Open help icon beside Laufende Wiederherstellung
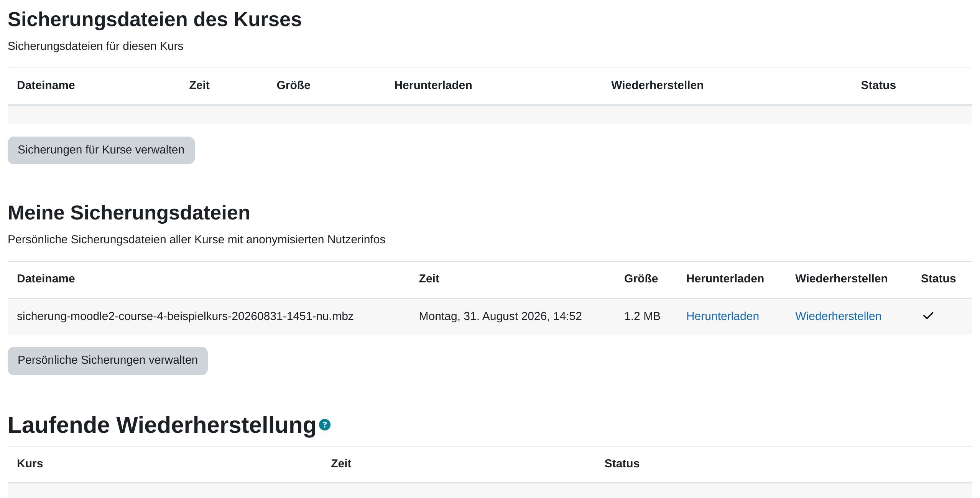Viewport: 980px width, 498px height. point(325,425)
